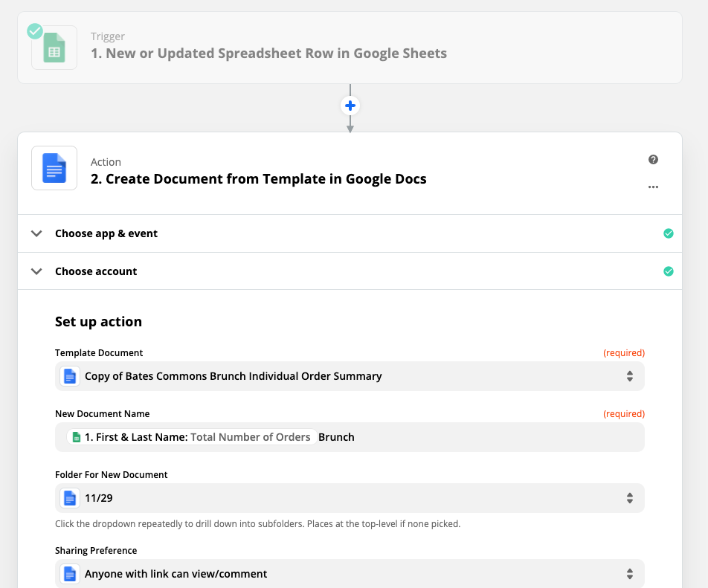Click the green checkmark on Choose account
708x588 pixels.
pos(669,271)
